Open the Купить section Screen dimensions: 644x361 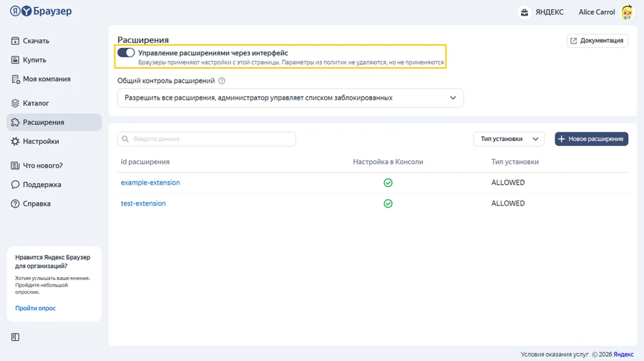pos(54,60)
